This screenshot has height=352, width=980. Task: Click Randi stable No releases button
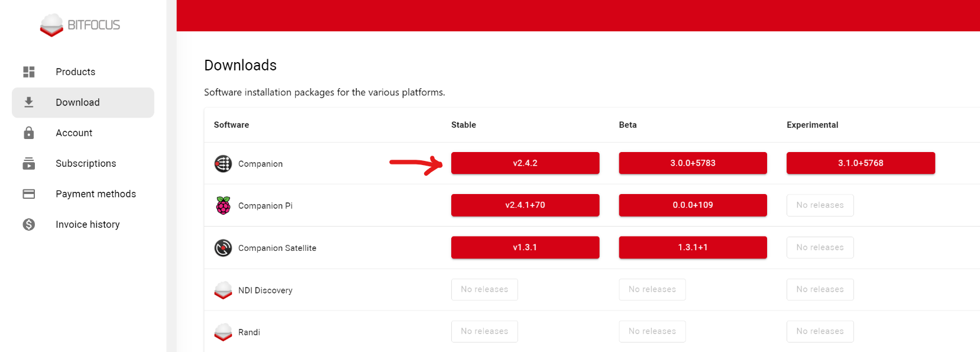[x=484, y=331]
